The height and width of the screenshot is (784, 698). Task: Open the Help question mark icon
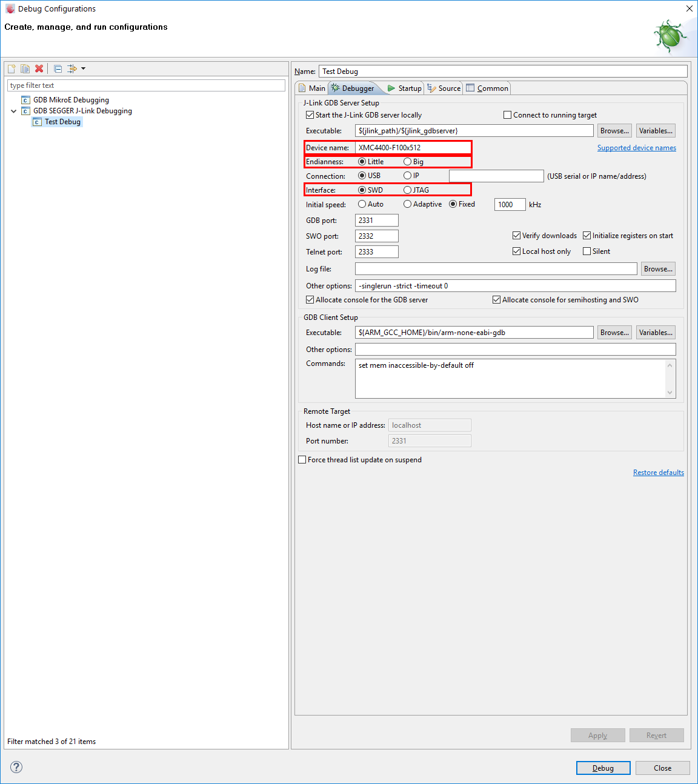(x=16, y=767)
